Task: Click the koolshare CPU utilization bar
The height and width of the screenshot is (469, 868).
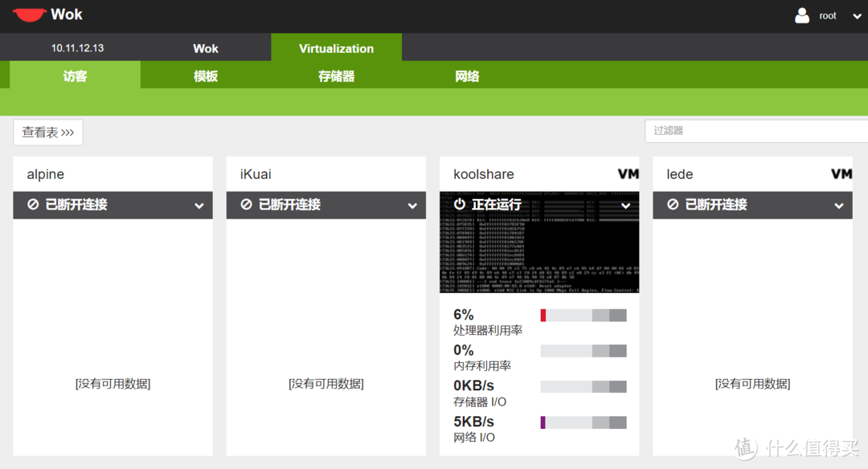Action: (583, 316)
